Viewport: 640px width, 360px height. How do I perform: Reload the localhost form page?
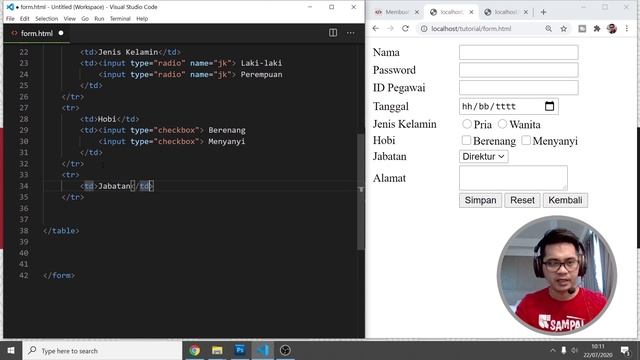[405, 29]
